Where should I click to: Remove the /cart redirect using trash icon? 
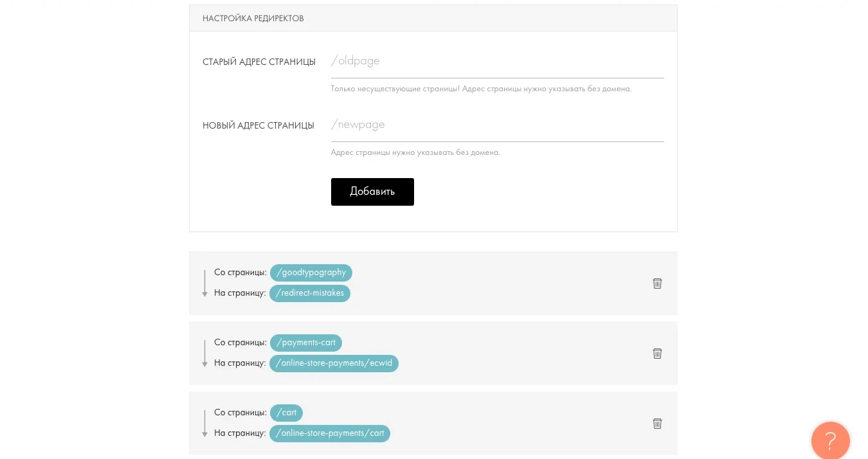point(657,424)
